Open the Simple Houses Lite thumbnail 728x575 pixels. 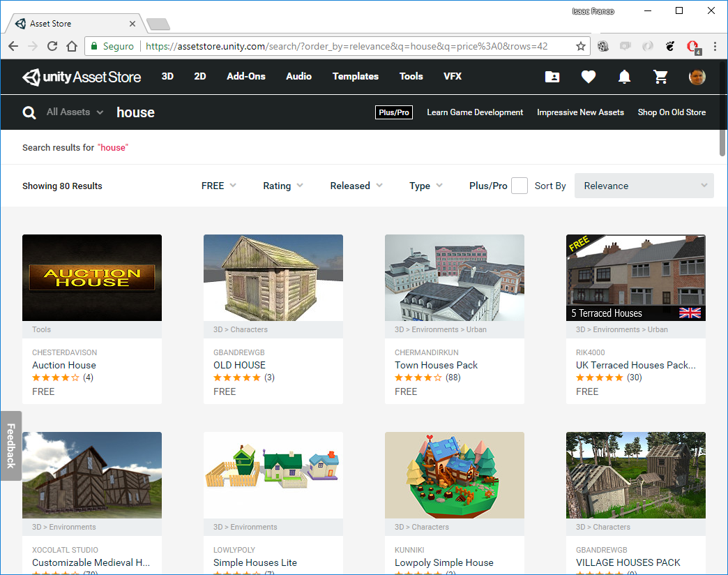click(273, 475)
